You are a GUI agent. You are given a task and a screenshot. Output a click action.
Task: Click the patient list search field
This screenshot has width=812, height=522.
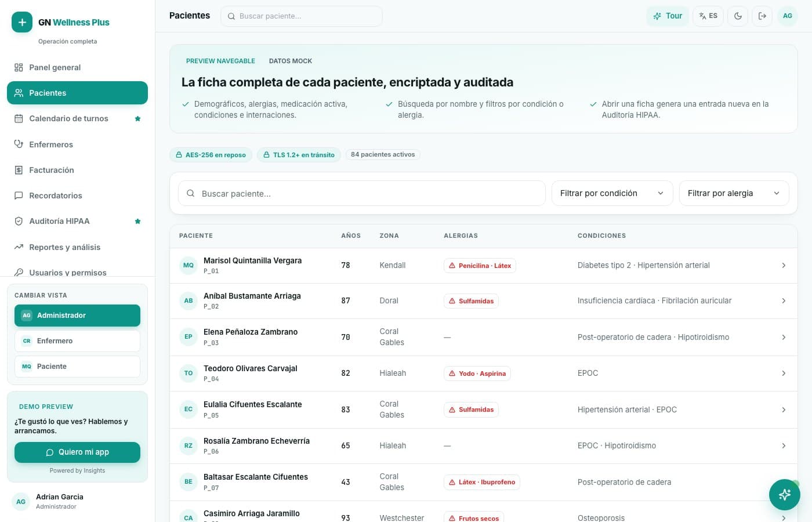(x=362, y=193)
